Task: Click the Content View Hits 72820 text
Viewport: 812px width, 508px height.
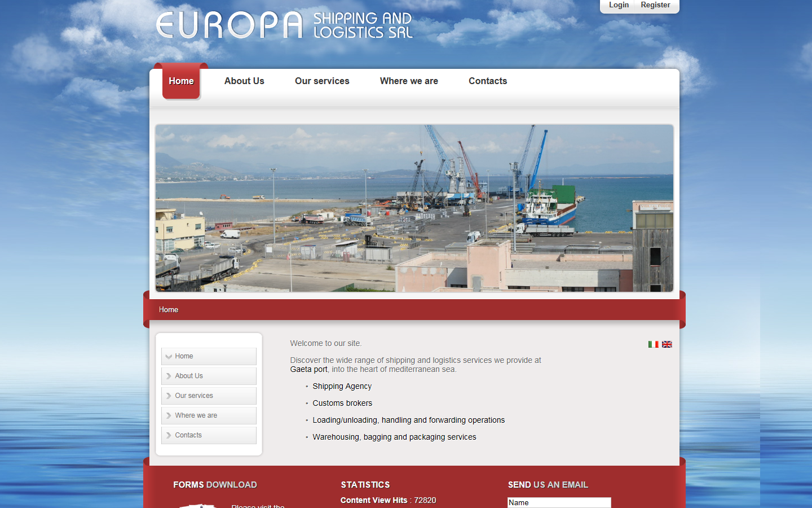Action: (388, 500)
